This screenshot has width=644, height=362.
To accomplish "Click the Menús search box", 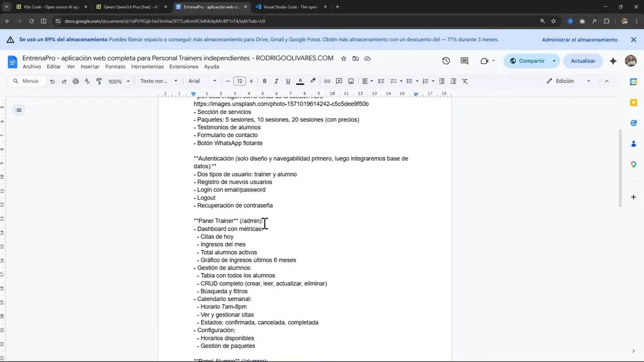I will [27, 81].
